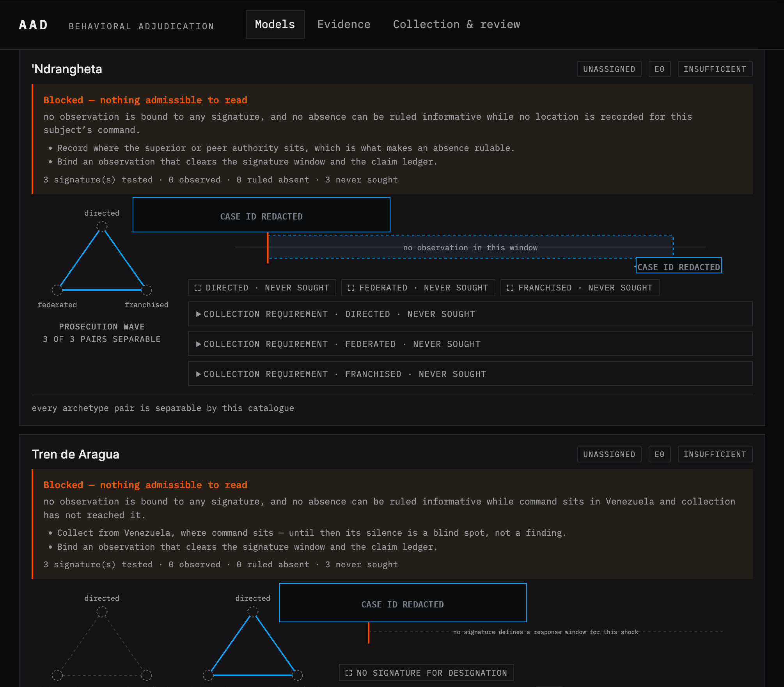
Task: Click CASE ID REDACTED box in Tren de Aragua
Action: click(403, 603)
